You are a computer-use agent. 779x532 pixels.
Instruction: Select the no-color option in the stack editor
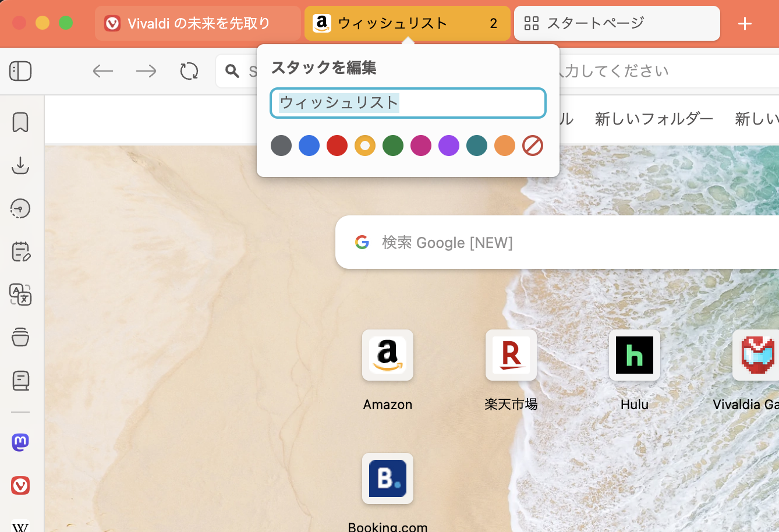(x=533, y=146)
